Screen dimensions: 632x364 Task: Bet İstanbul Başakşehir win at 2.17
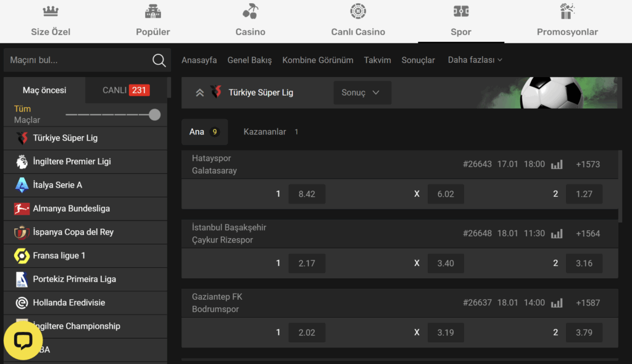coord(307,263)
